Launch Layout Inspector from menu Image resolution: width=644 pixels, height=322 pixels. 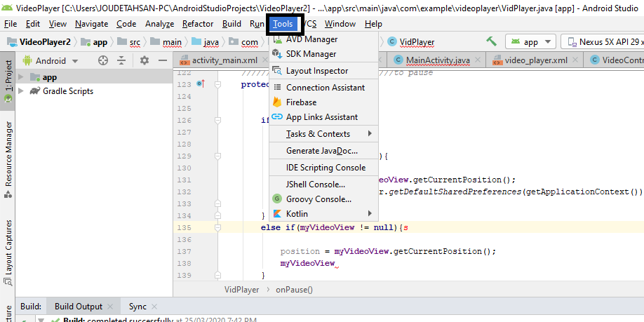tap(323, 71)
